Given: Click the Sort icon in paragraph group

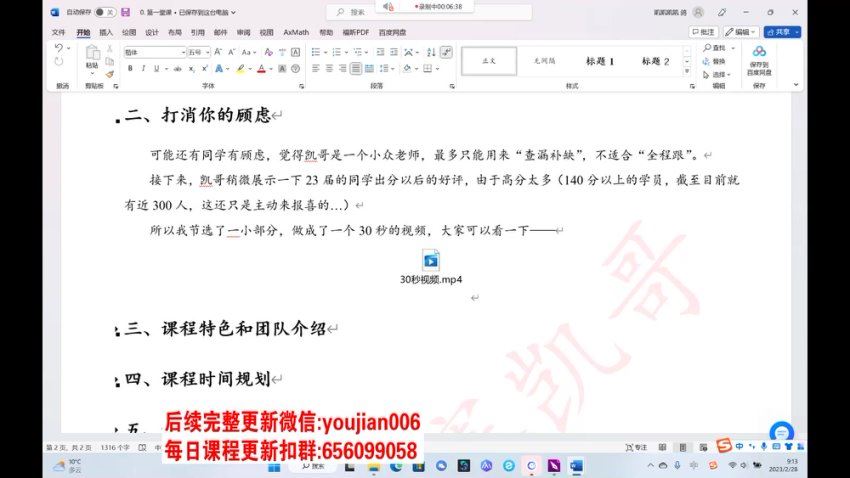Looking at the screenshot, I should [x=431, y=52].
